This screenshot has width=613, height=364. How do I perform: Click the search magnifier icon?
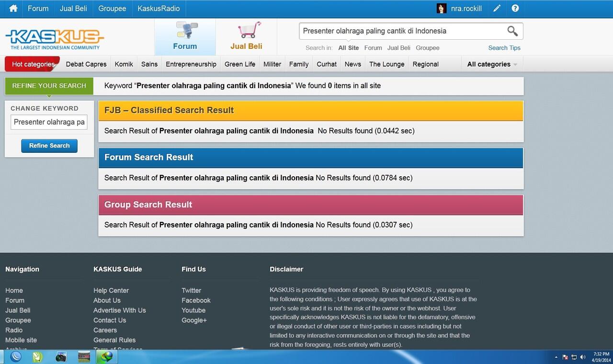pos(512,31)
